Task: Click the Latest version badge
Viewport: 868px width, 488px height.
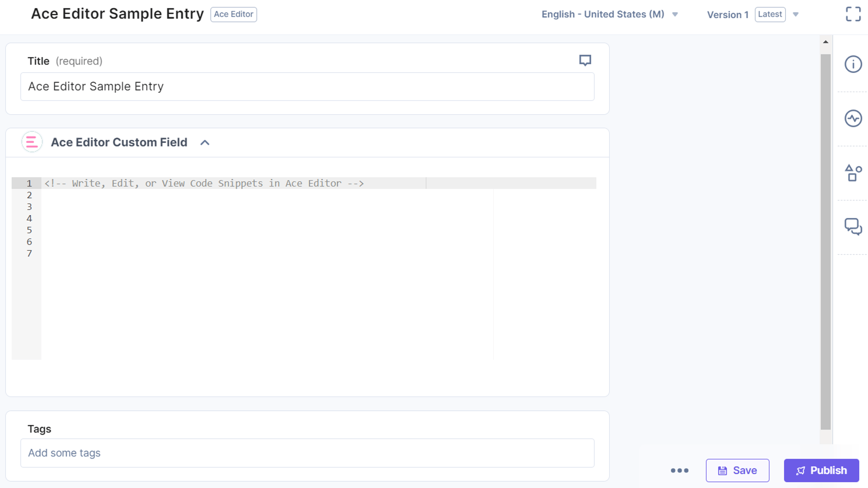Action: 770,14
